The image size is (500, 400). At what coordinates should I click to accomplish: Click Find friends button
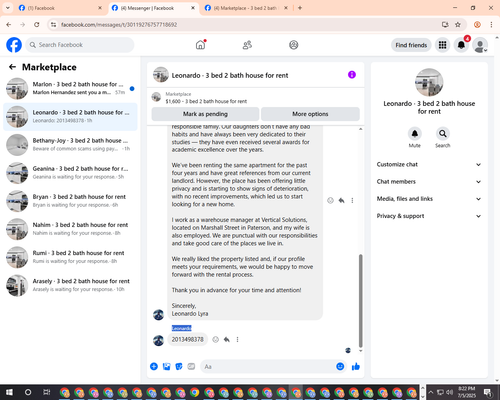click(x=411, y=45)
